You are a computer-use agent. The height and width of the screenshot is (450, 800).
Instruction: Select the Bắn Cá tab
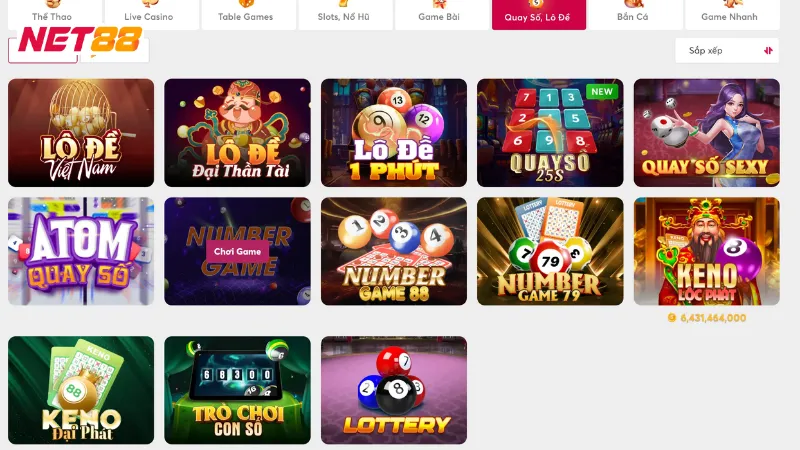(x=633, y=14)
